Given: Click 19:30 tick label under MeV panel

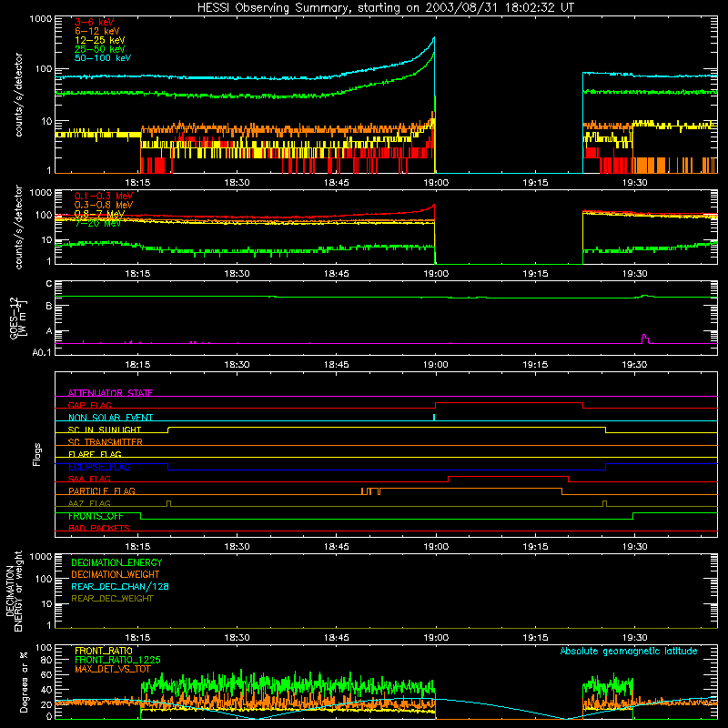Looking at the screenshot, I should (634, 274).
